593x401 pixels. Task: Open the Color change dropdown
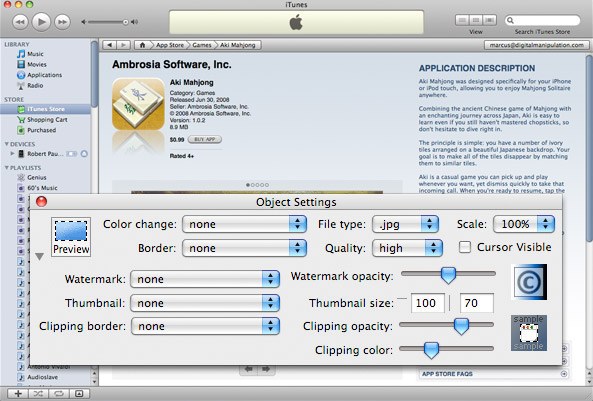244,224
